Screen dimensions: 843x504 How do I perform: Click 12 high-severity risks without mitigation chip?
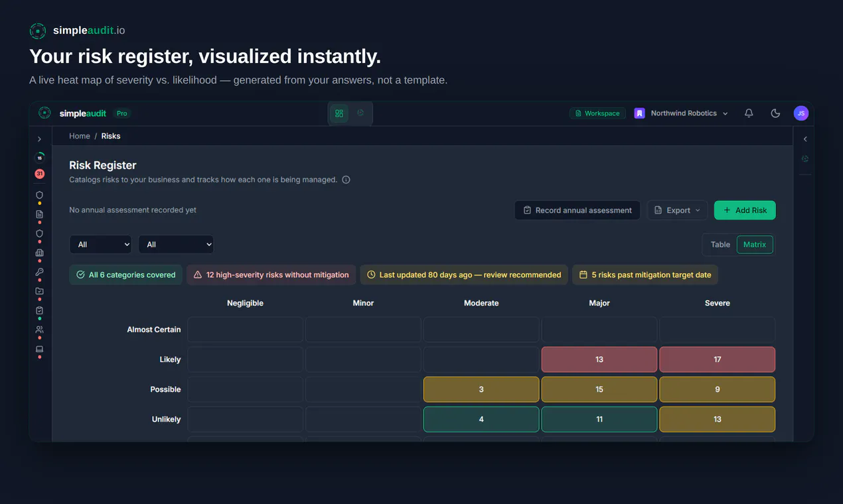(271, 275)
